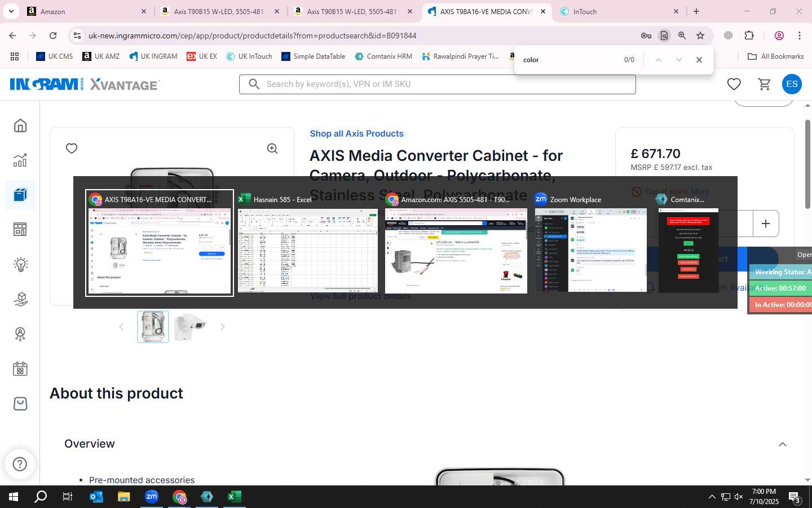812x508 pixels.
Task: Show next product thumbnail arrow
Action: click(x=222, y=327)
